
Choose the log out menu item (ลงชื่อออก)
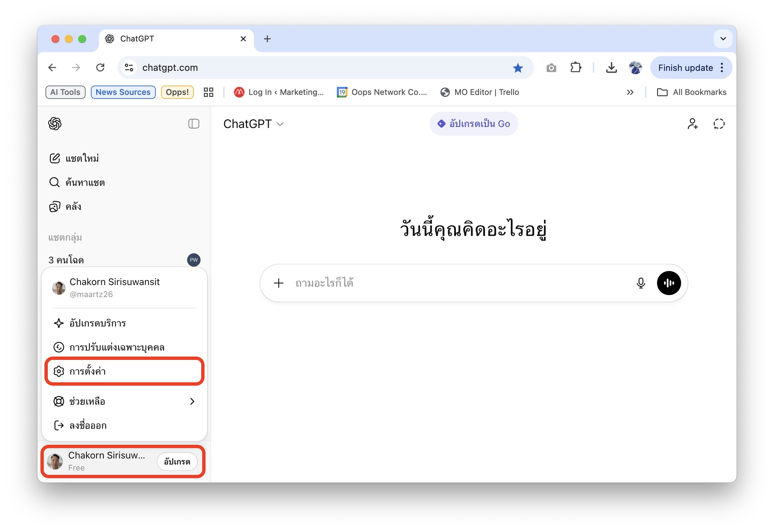point(124,425)
